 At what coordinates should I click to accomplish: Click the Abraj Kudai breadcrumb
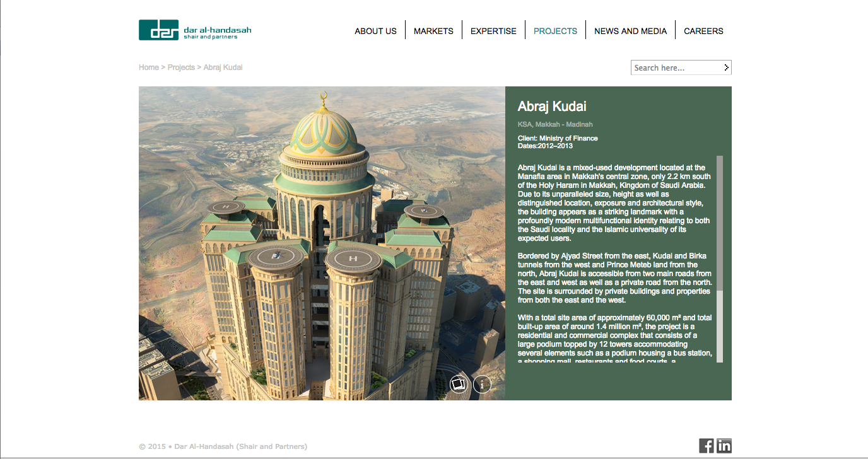(x=223, y=67)
